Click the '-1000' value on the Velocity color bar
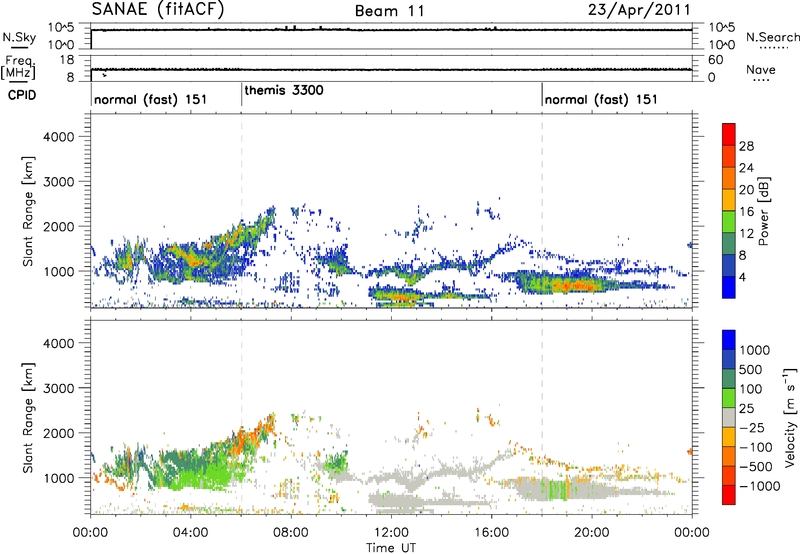800x554 pixels. 759,486
